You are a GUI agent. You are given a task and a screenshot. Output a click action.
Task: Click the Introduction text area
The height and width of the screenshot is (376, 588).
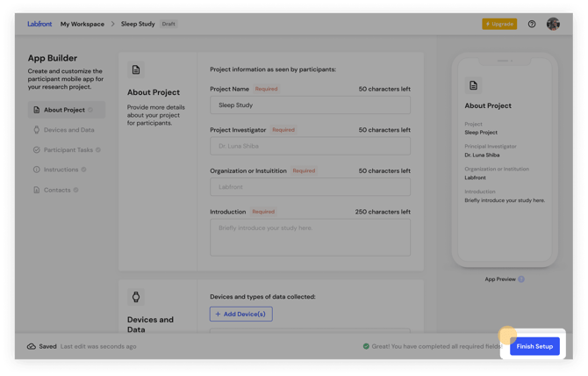[x=310, y=237]
